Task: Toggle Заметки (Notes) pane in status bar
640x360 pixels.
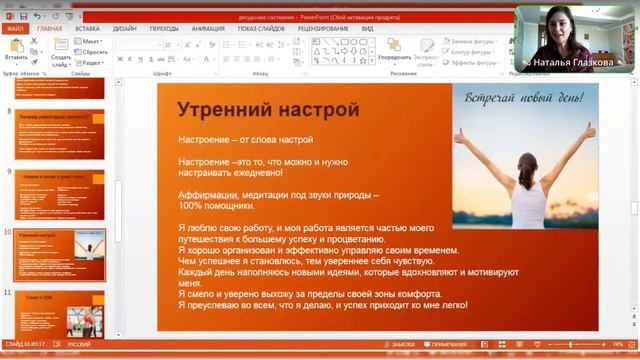Action: click(400, 344)
